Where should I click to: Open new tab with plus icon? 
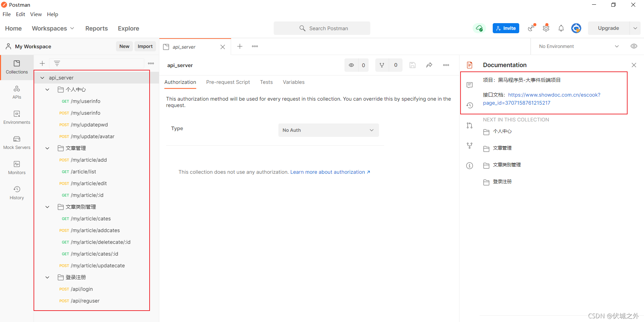240,46
